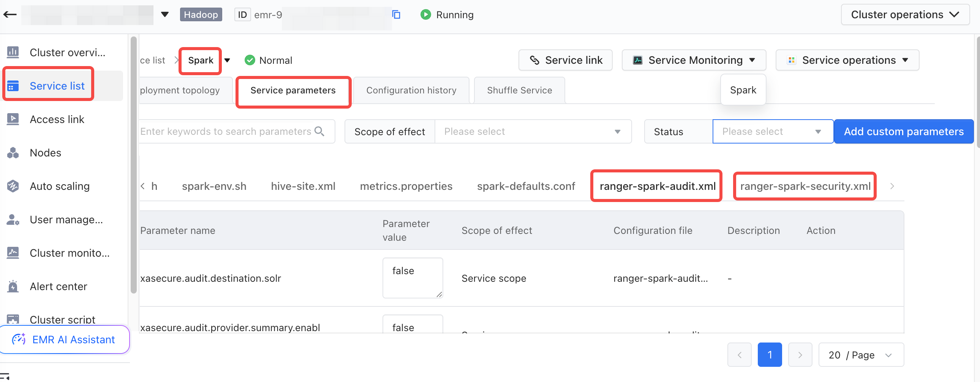Viewport: 980px width, 382px height.
Task: Go to pagination page 1
Action: click(x=770, y=355)
